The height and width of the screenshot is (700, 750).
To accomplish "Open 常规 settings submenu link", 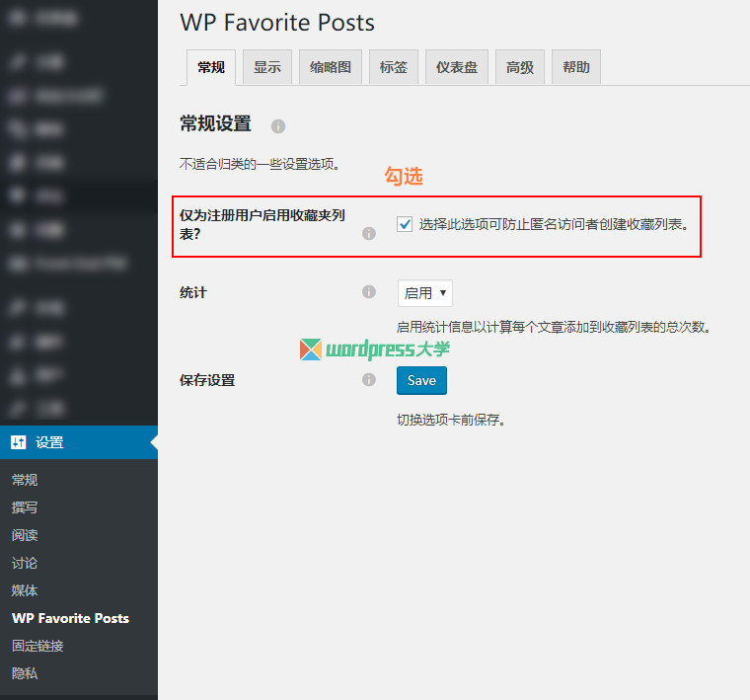I will [x=25, y=480].
